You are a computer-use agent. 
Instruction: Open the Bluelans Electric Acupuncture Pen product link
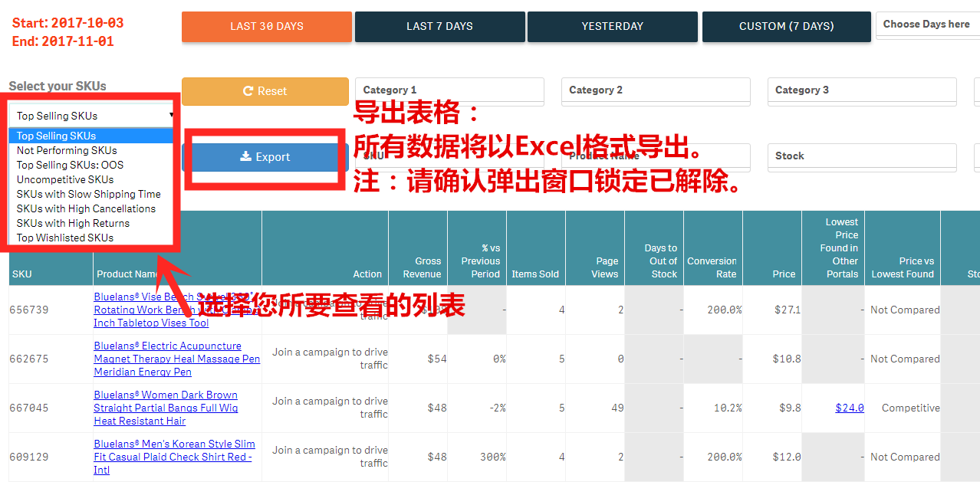coord(176,358)
